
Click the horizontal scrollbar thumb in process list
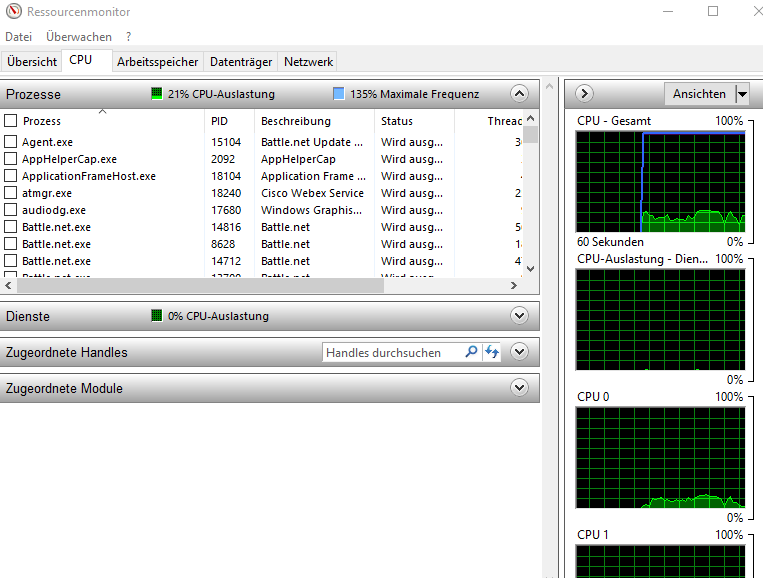click(x=200, y=286)
